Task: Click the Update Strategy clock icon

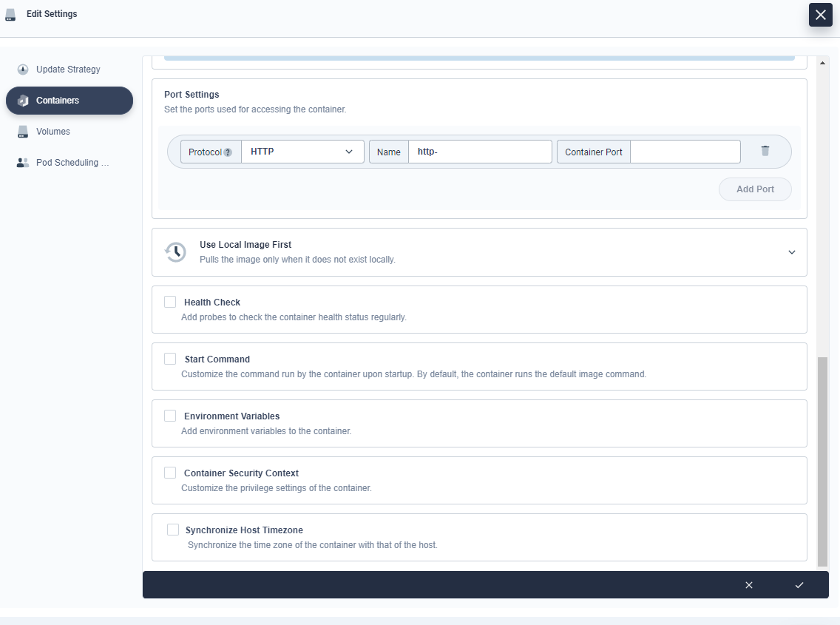Action: click(x=23, y=69)
